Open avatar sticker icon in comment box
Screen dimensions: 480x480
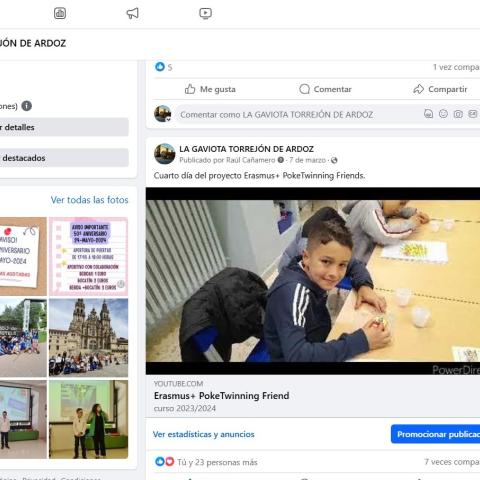pos(428,114)
